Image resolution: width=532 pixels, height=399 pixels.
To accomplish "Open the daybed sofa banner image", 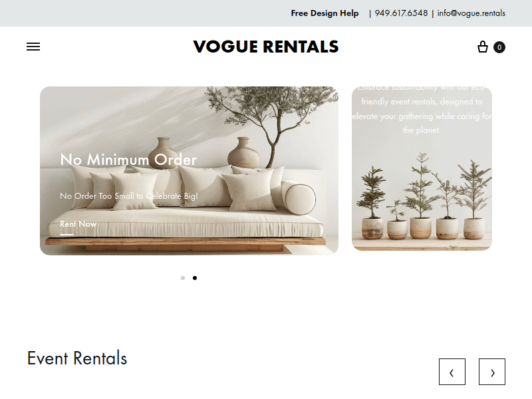I will tap(189, 171).
